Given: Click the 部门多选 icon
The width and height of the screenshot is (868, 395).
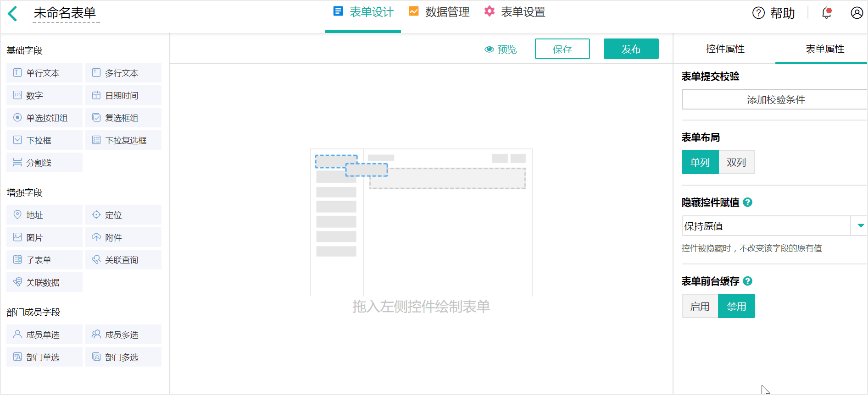Looking at the screenshot, I should tap(96, 357).
